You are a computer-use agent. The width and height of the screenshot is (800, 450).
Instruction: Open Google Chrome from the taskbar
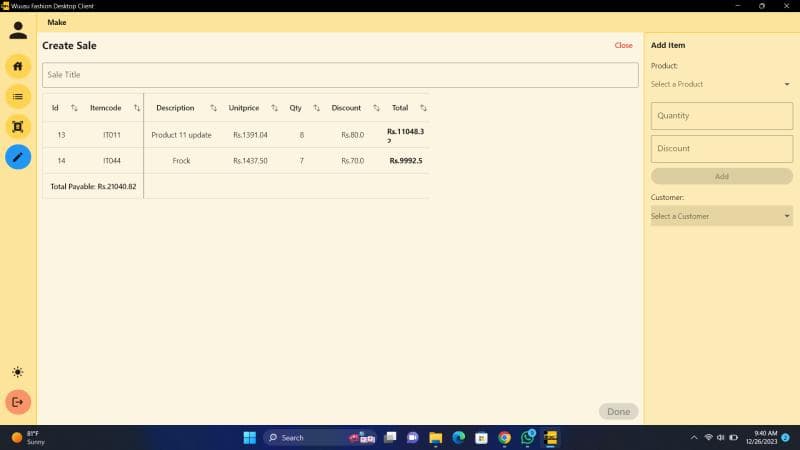pyautogui.click(x=504, y=438)
